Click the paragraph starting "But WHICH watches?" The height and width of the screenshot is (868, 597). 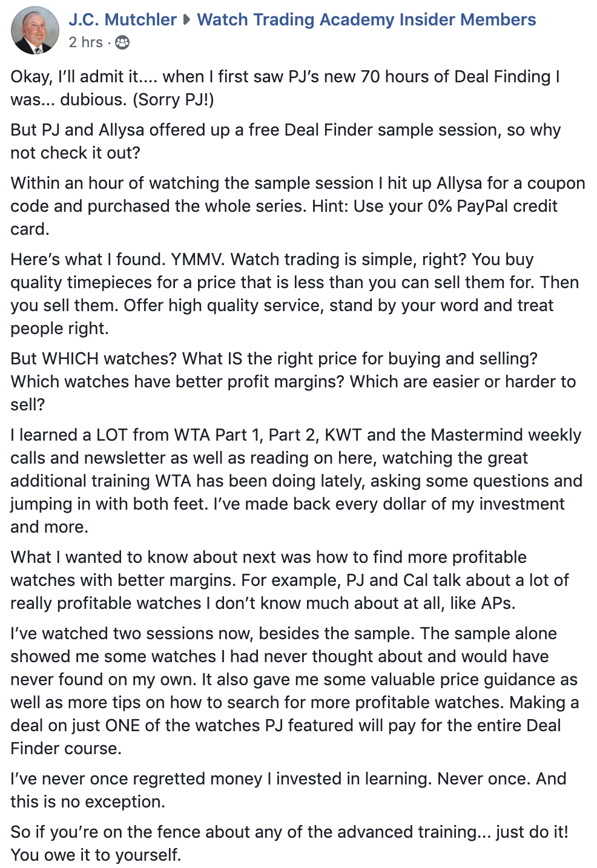coord(293,381)
